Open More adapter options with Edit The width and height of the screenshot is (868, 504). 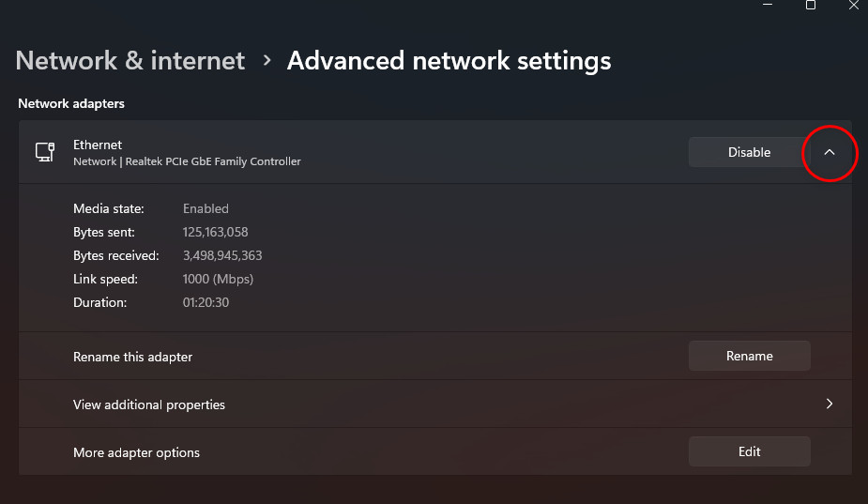coord(749,451)
